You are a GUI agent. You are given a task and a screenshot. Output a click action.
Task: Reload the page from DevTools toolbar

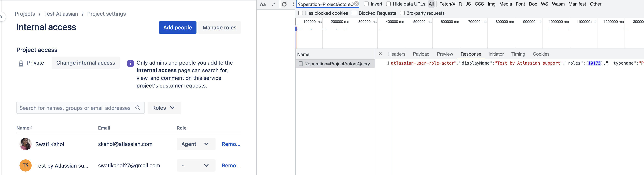284,4
